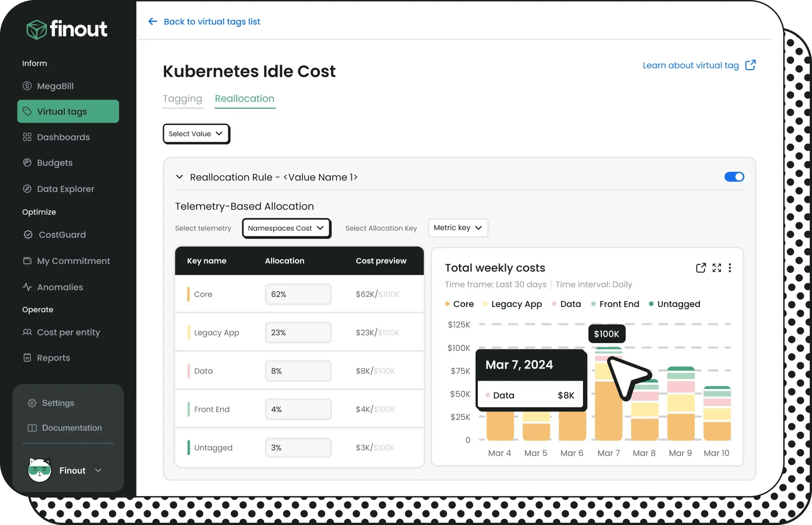Click the Virtual tags tag icon
812x525 pixels.
click(x=27, y=111)
